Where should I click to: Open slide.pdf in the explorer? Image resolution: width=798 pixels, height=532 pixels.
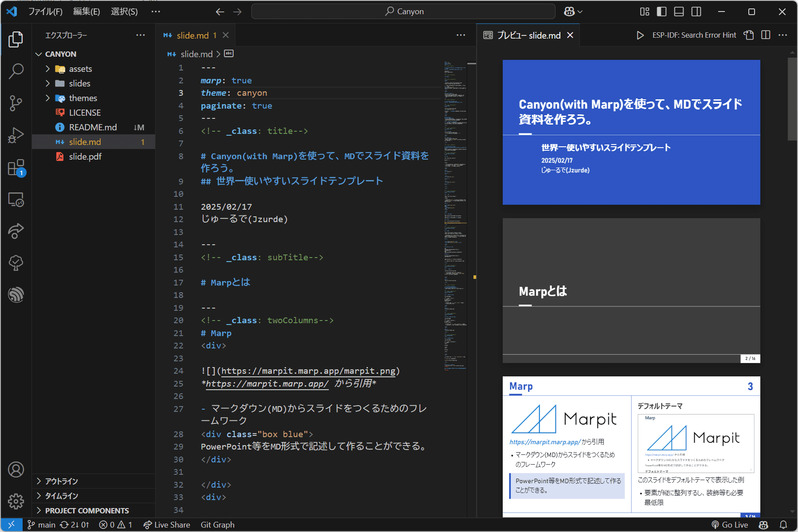[x=85, y=156]
